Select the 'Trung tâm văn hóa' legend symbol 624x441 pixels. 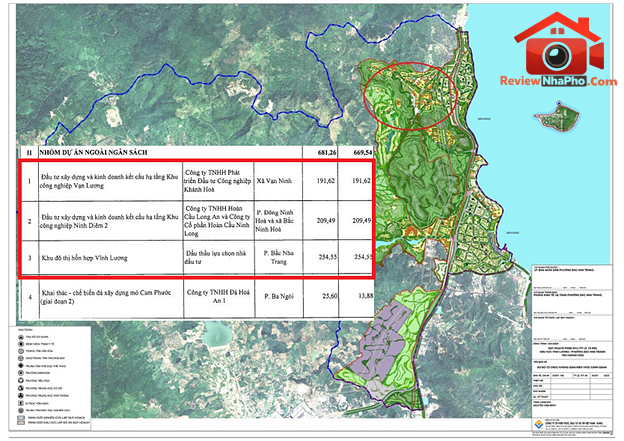click(21, 351)
